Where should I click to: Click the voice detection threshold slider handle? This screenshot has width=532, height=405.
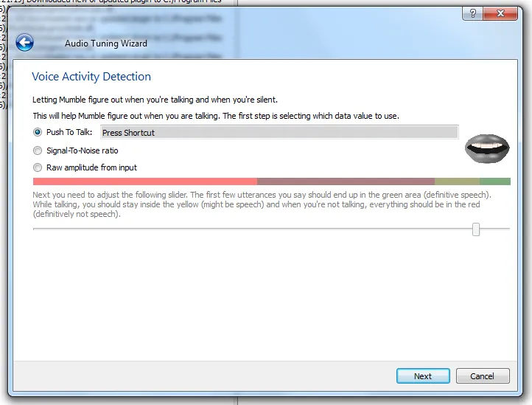coord(476,229)
